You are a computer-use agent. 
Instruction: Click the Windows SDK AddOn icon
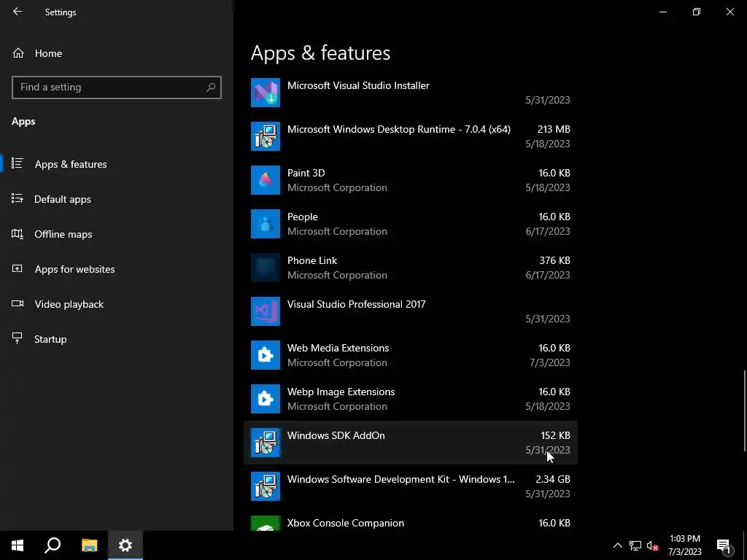point(266,443)
